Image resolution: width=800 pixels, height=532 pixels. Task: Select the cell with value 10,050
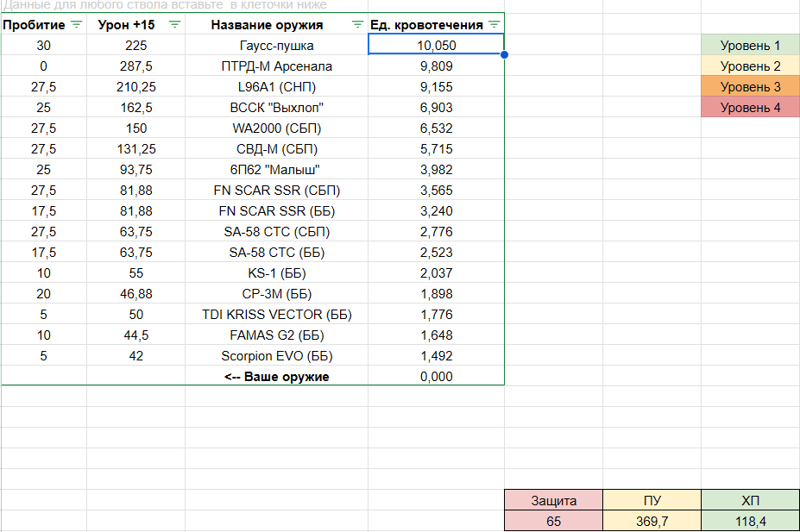436,46
